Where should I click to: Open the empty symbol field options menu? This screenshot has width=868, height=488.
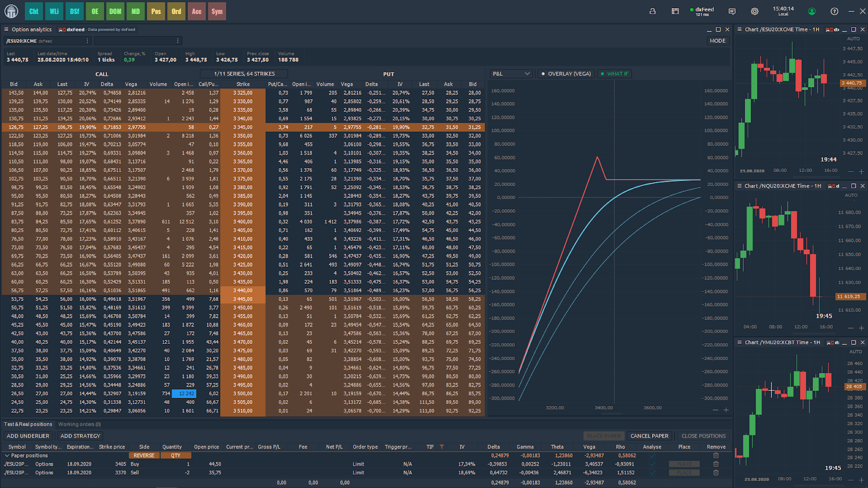point(177,41)
